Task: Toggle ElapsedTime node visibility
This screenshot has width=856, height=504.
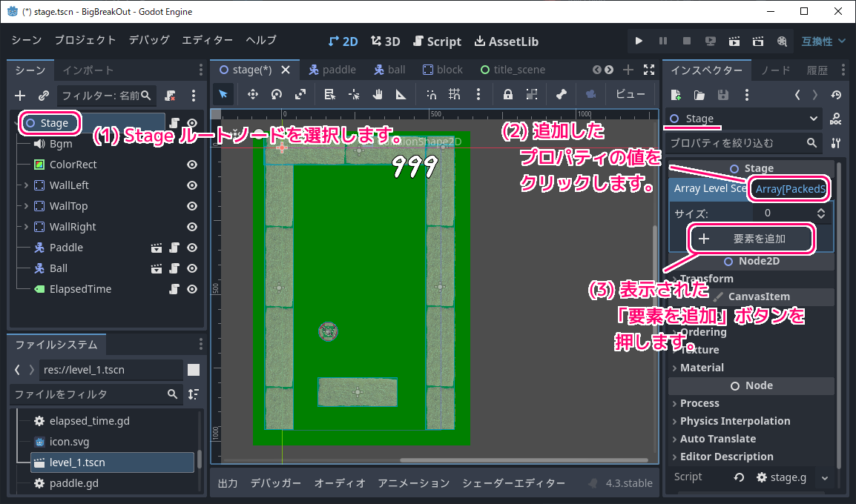Action: pyautogui.click(x=192, y=289)
